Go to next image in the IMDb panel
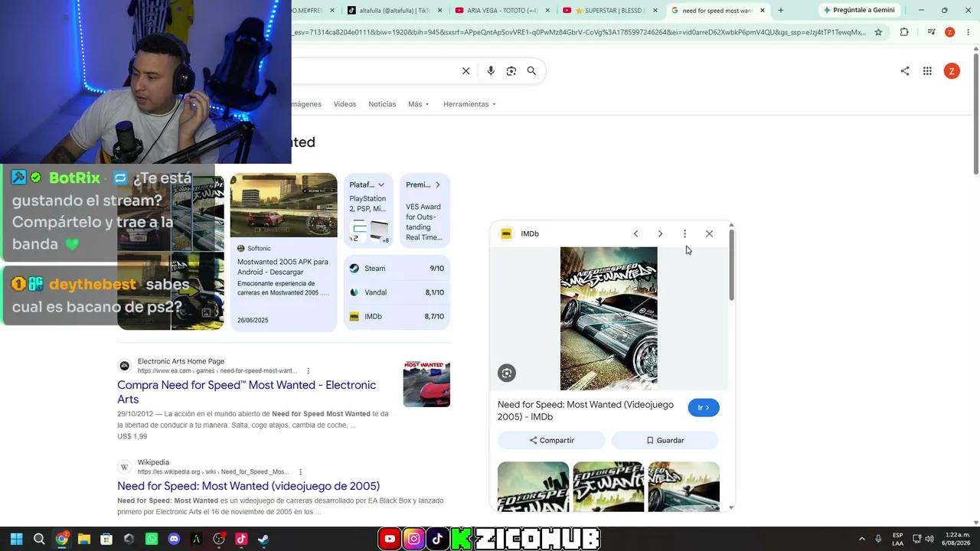Screen dimensions: 980x551 tap(660, 233)
